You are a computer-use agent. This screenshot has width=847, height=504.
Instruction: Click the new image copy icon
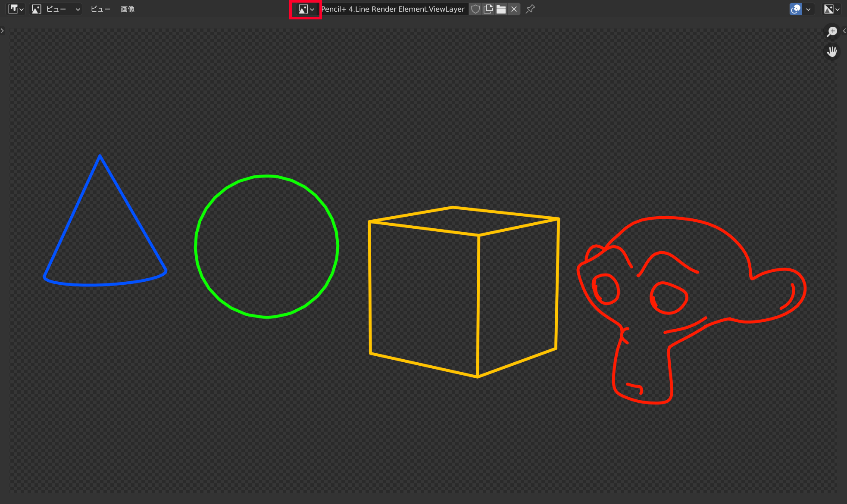click(x=488, y=9)
